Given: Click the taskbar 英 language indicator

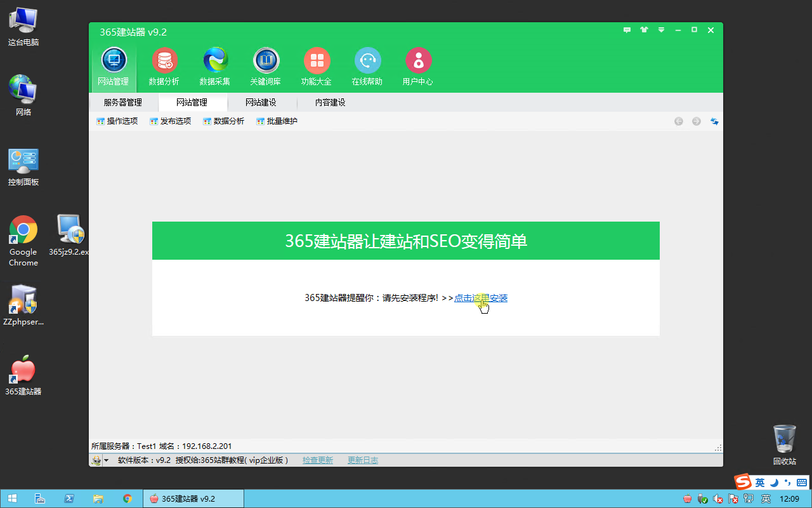Looking at the screenshot, I should point(766,499).
